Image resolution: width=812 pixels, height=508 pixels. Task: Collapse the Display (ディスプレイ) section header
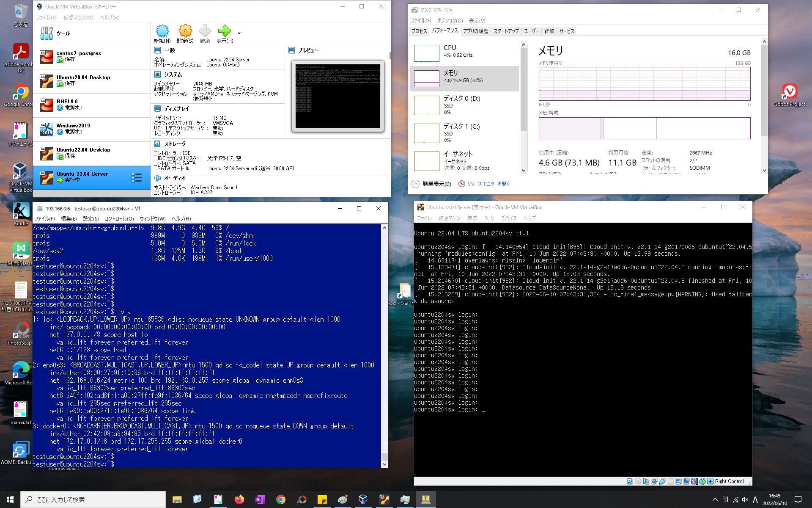[x=176, y=109]
